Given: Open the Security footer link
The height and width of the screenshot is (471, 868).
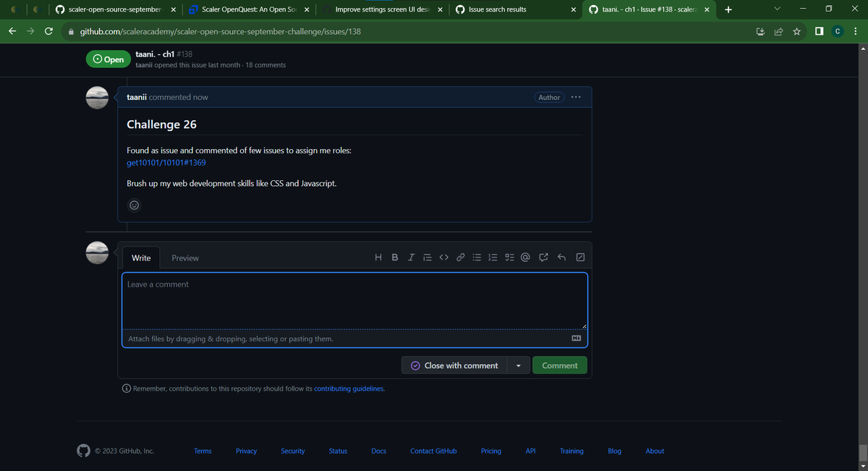Looking at the screenshot, I should pyautogui.click(x=293, y=451).
